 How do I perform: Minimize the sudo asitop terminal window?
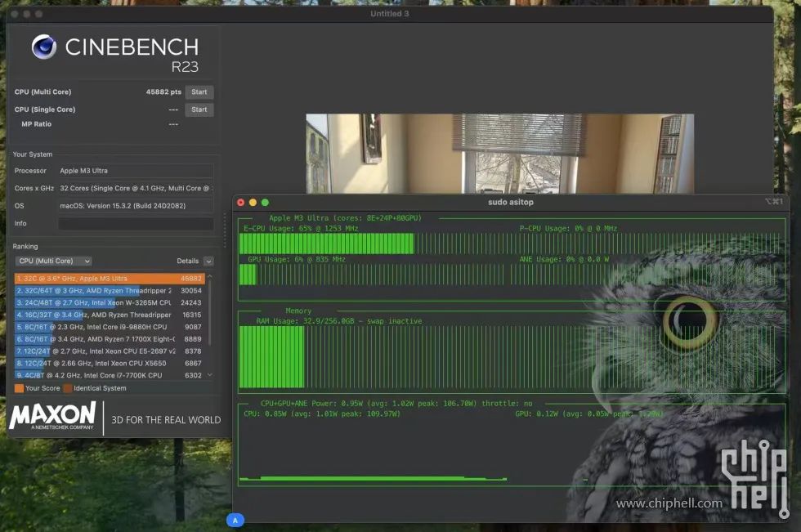(253, 202)
